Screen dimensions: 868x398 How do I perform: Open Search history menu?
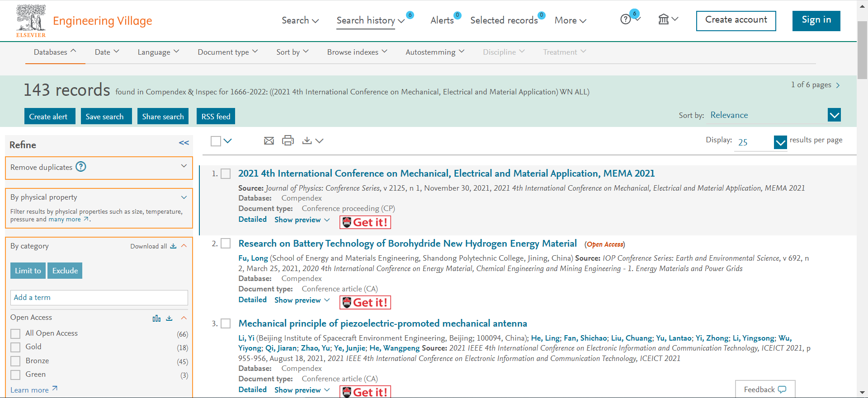pos(370,21)
